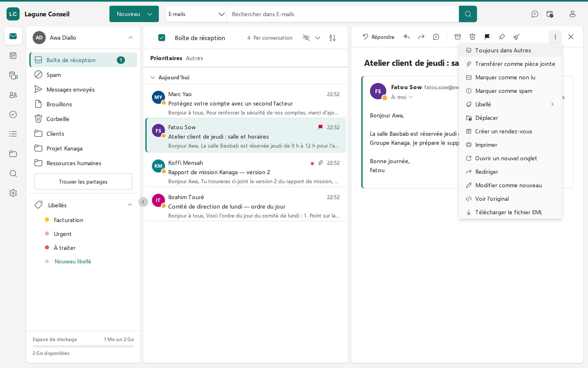Screen dimensions: 588x368
Task: Click the Rechercher dans E-mails field
Action: [x=343, y=14]
